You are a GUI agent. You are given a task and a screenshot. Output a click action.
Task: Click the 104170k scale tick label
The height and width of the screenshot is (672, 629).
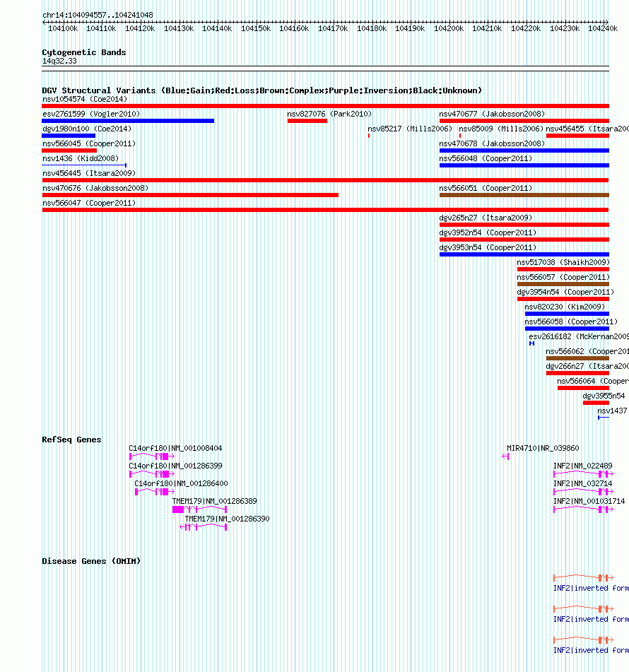333,29
